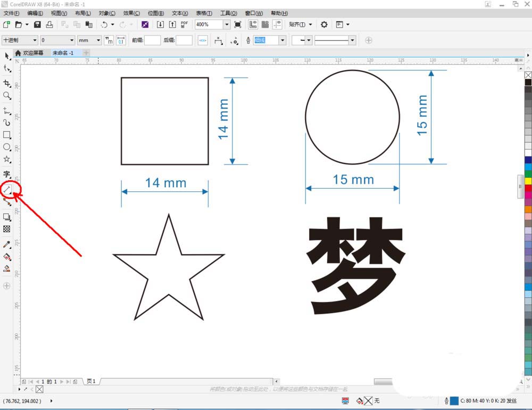Click the Print icon
Screen dimensions: 532x410
click(49, 24)
